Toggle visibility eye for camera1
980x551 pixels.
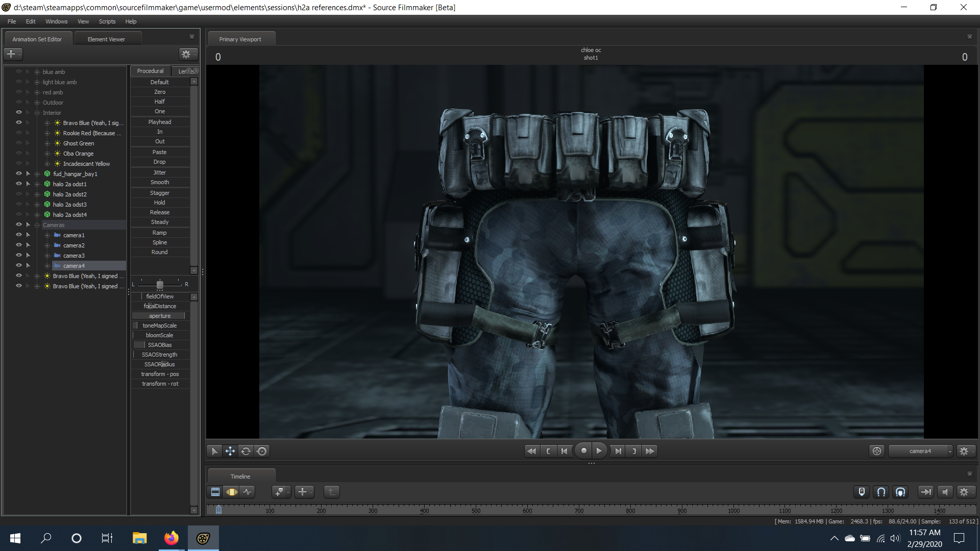pyautogui.click(x=19, y=235)
